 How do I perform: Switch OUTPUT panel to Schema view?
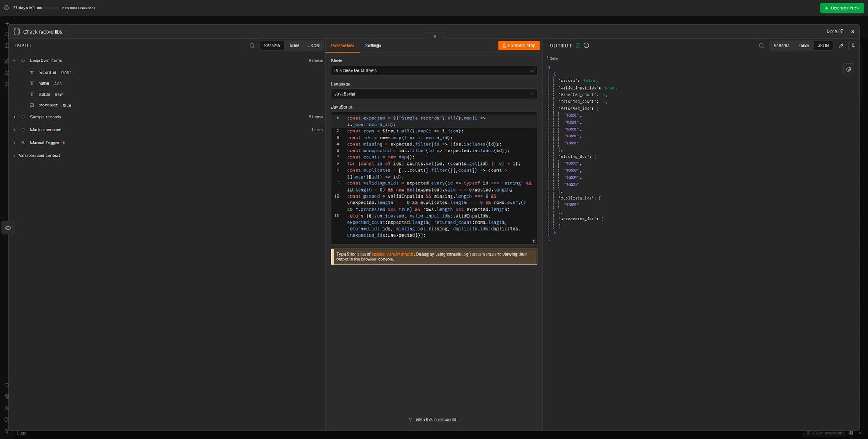[781, 46]
